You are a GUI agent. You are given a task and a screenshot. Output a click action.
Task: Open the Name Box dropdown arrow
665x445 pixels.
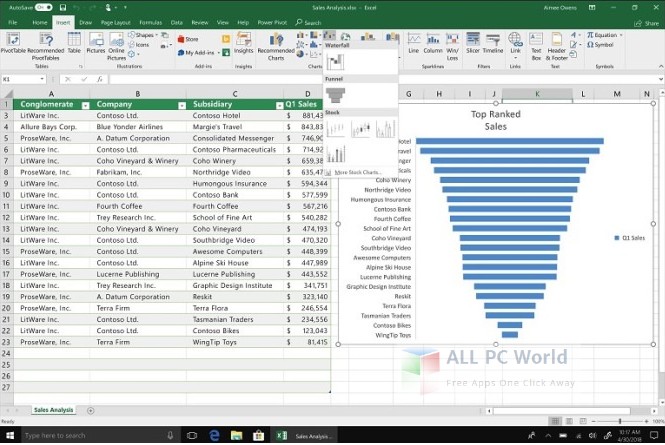click(x=42, y=79)
